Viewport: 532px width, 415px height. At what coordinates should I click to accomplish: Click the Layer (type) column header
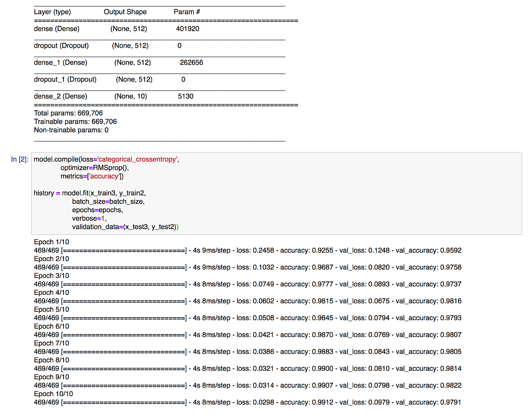52,12
